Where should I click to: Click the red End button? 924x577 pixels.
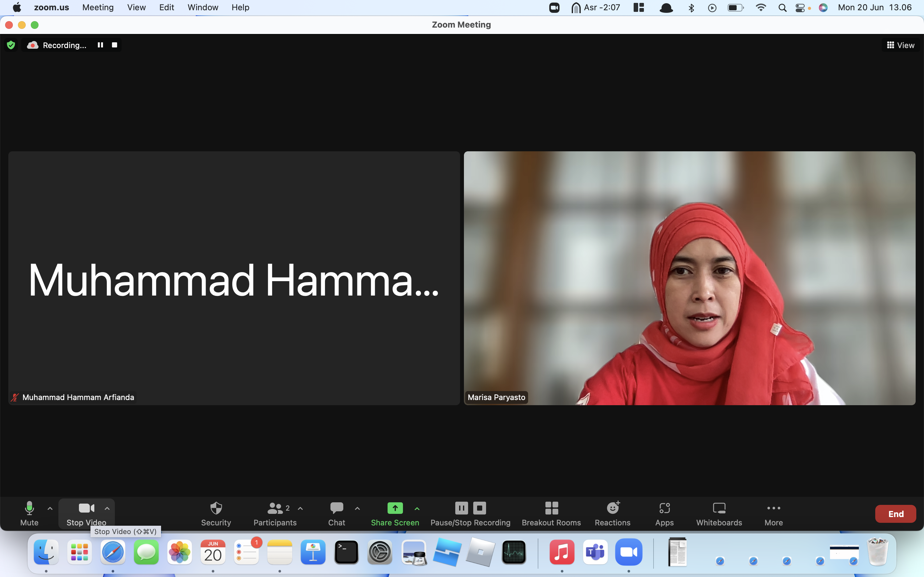pyautogui.click(x=895, y=514)
